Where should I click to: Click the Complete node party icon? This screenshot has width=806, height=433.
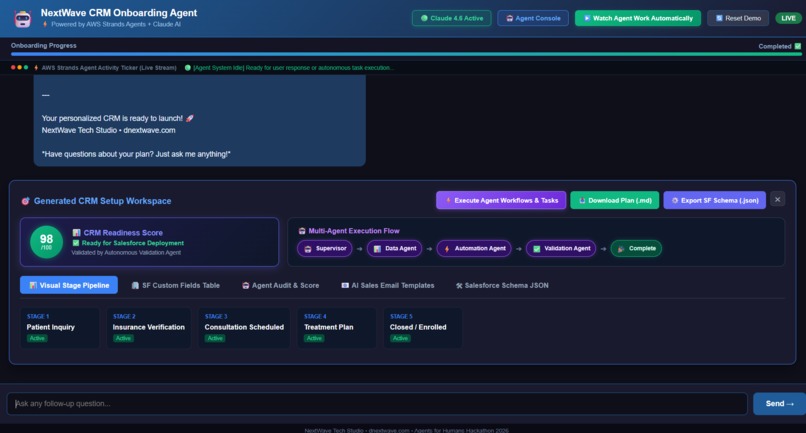[621, 249]
